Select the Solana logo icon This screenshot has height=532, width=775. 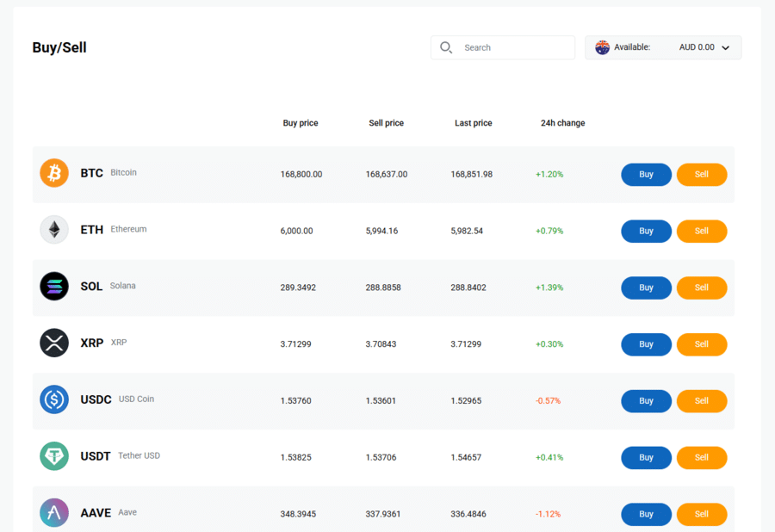point(54,286)
